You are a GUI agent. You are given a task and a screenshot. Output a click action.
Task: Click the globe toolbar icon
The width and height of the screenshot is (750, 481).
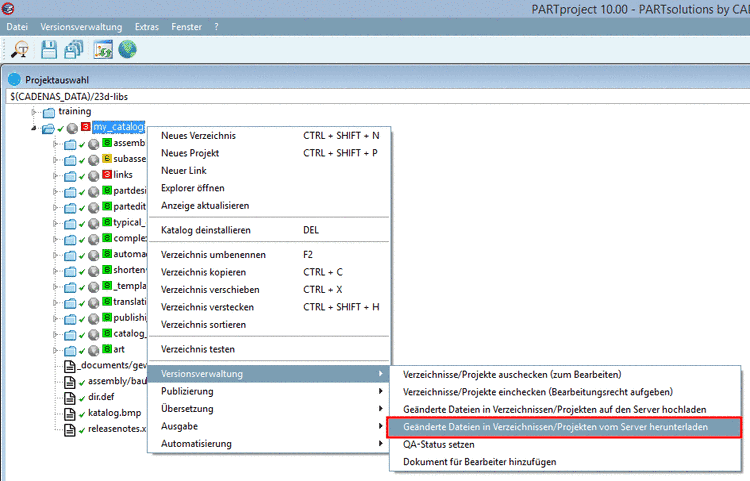(127, 49)
